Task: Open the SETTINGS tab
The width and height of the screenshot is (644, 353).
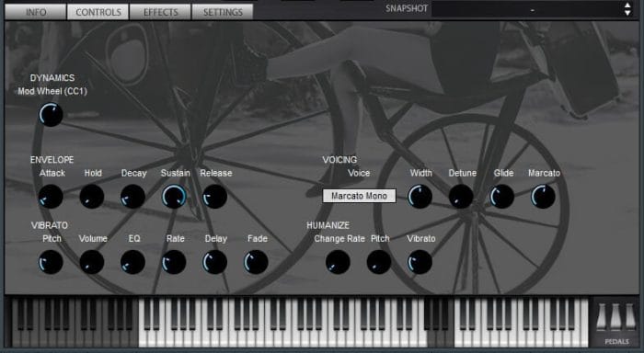Action: click(223, 12)
